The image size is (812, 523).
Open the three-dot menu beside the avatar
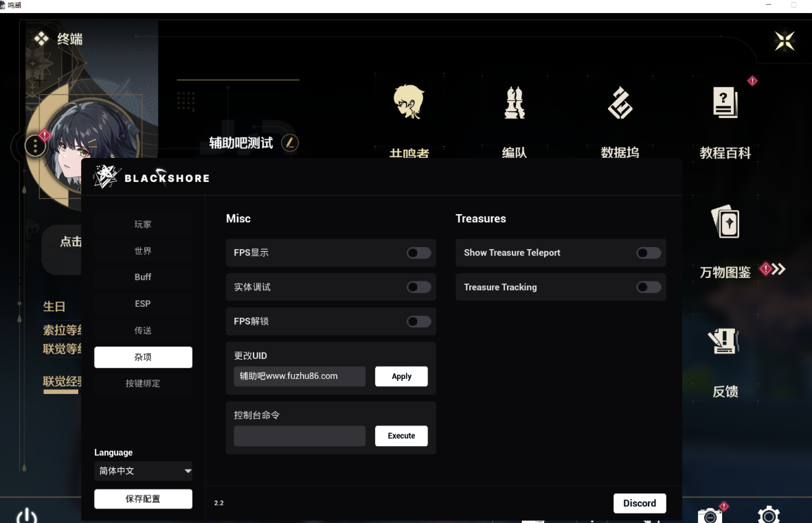coord(35,146)
